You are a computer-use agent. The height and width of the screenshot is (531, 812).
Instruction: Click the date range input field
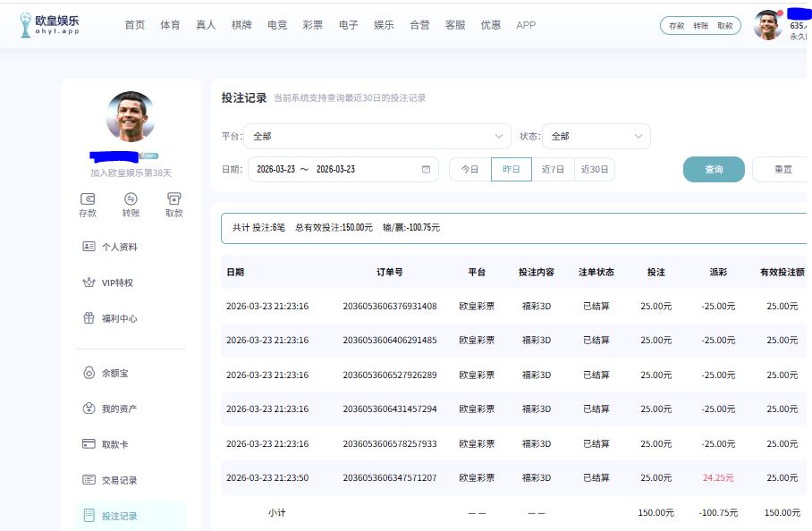coord(331,169)
